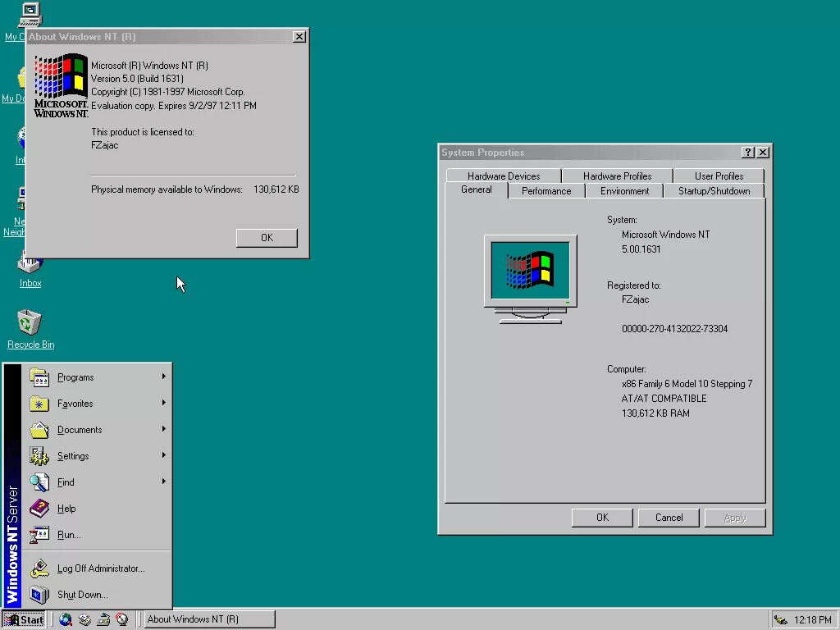Select Shut Down from the Start menu
Screen dimensions: 840x630
82,594
